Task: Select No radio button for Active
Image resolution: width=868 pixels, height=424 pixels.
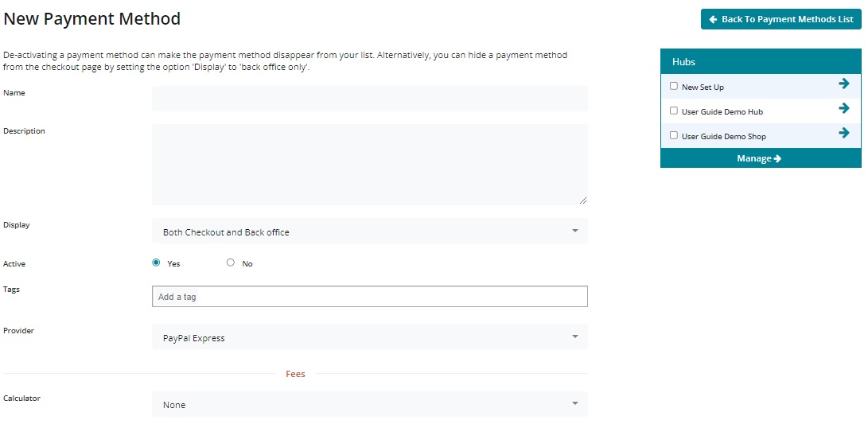Action: tap(231, 263)
